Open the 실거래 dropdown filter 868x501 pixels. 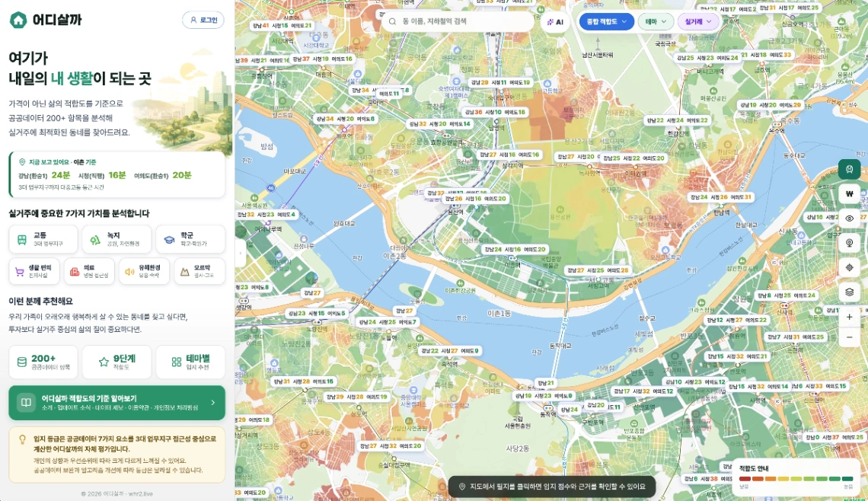pos(697,21)
